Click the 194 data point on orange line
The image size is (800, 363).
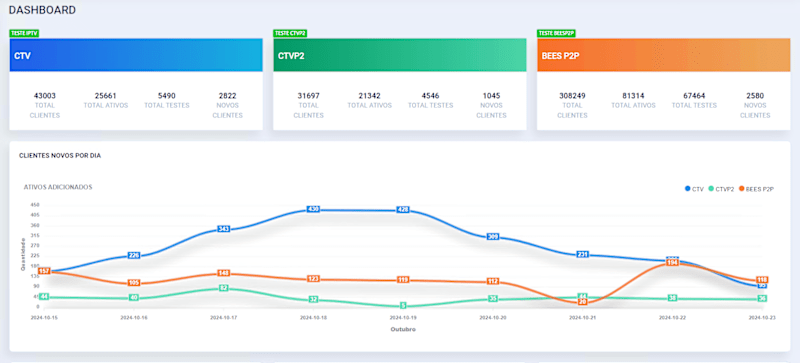[x=672, y=263]
